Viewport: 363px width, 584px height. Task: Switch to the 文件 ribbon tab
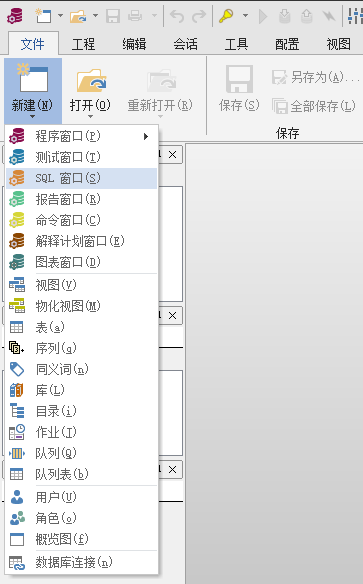[33, 44]
